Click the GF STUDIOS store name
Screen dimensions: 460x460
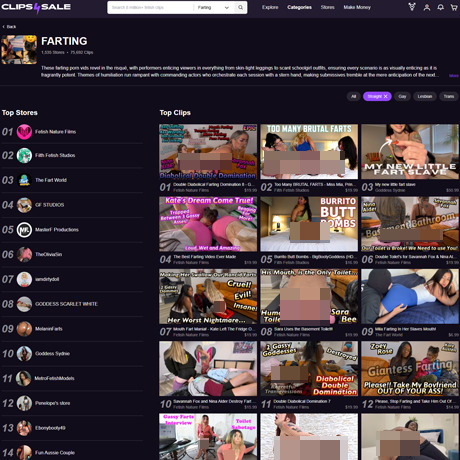click(x=49, y=205)
